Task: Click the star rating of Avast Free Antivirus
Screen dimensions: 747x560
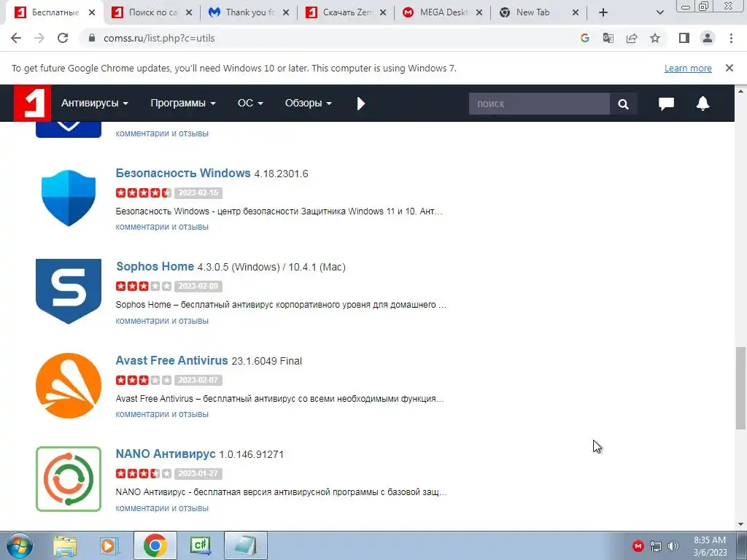Action: coord(144,380)
